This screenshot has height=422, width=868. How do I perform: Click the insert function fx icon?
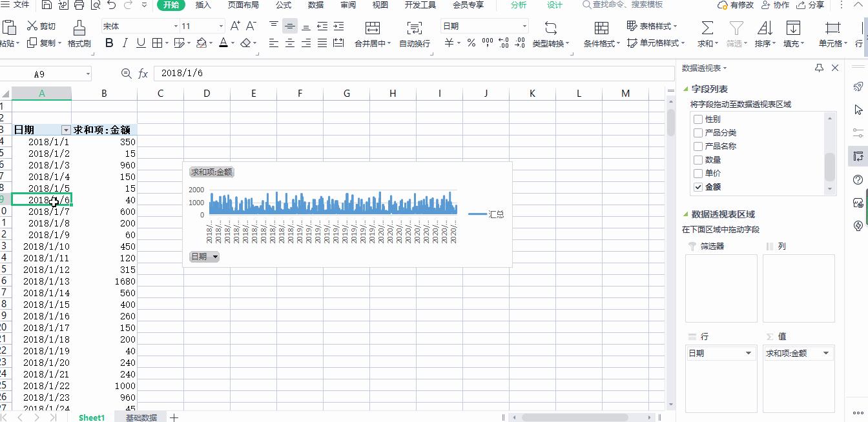[143, 74]
